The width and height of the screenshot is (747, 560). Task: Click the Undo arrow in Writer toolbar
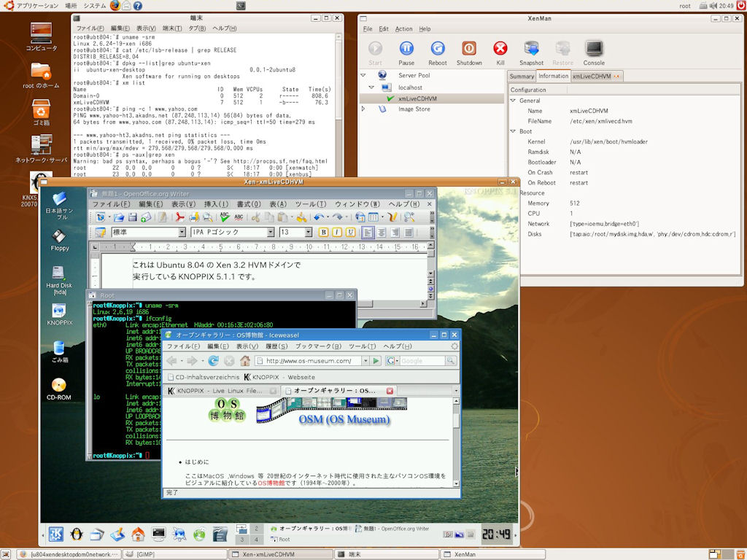318,217
